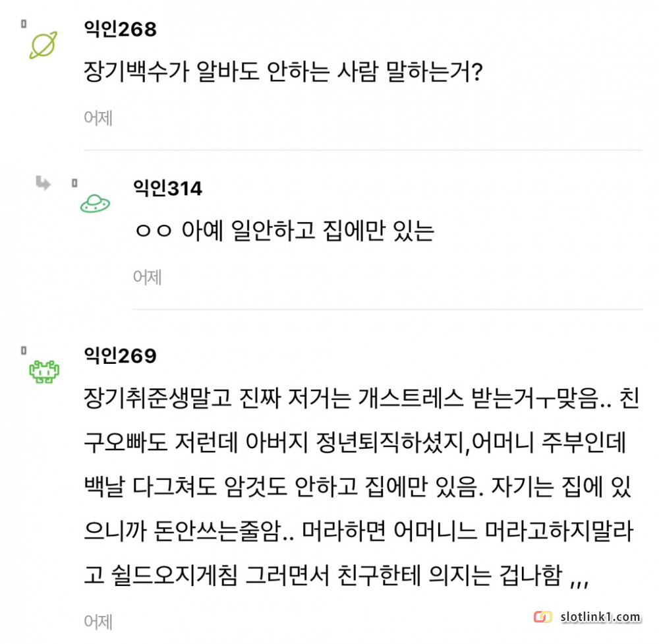Viewport: 659px width, 644px height.
Task: Click the 어제 timestamp under 익인268's comment
Action: (x=98, y=119)
